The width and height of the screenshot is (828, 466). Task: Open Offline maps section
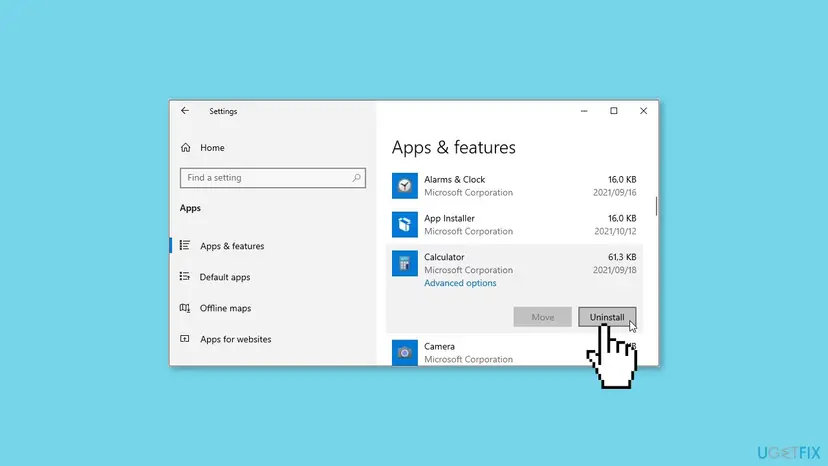[x=225, y=308]
